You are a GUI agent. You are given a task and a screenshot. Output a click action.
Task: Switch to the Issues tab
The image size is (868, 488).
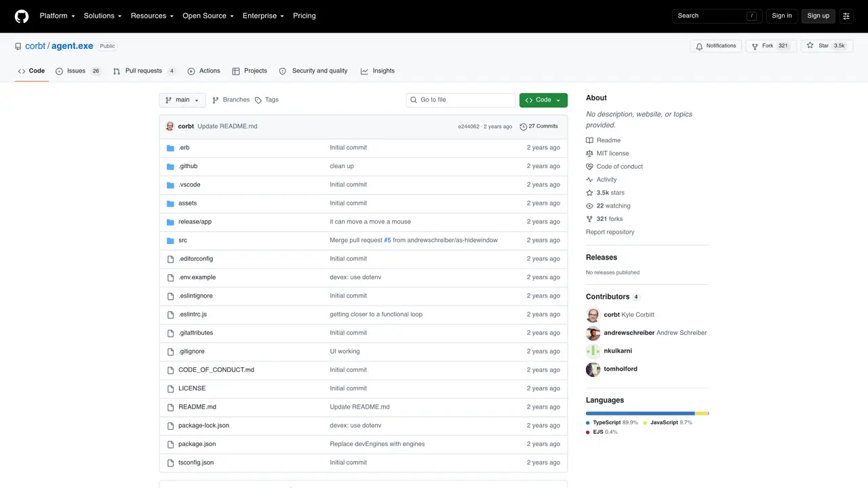click(78, 71)
